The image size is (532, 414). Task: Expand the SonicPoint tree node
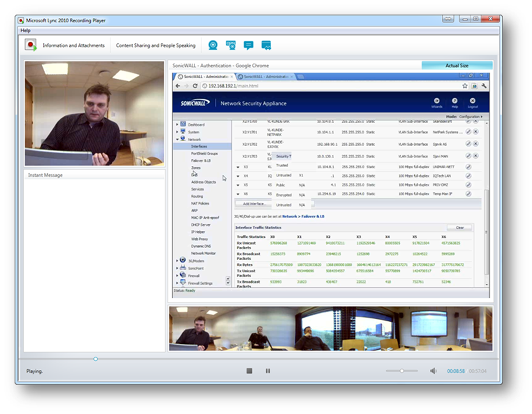pyautogui.click(x=177, y=268)
